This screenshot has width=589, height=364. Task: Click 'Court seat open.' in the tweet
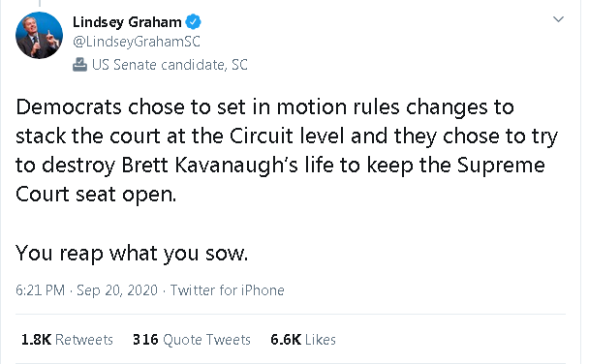(x=96, y=195)
